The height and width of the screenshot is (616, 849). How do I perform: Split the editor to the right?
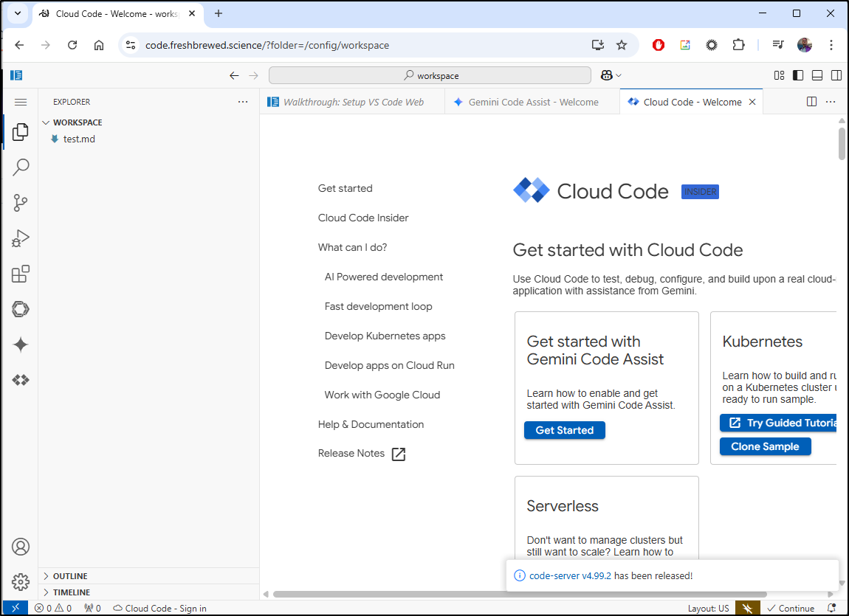811,102
